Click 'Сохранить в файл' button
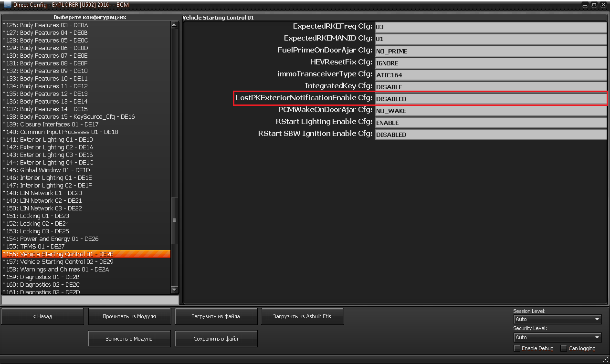Image resolution: width=610 pixels, height=364 pixels. tap(216, 339)
